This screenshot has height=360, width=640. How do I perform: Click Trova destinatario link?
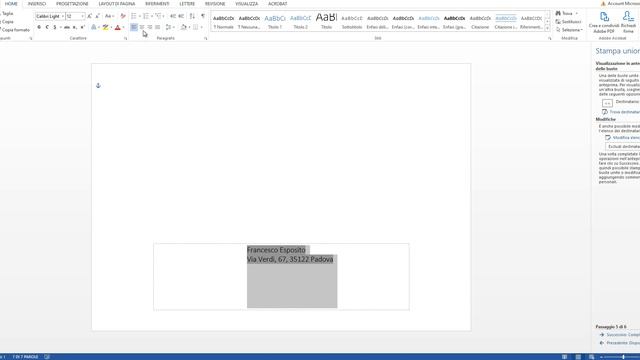click(621, 112)
